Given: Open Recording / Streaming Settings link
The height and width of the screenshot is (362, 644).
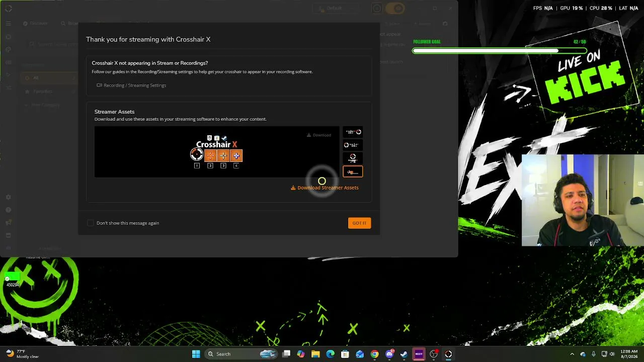Looking at the screenshot, I should click(x=131, y=85).
